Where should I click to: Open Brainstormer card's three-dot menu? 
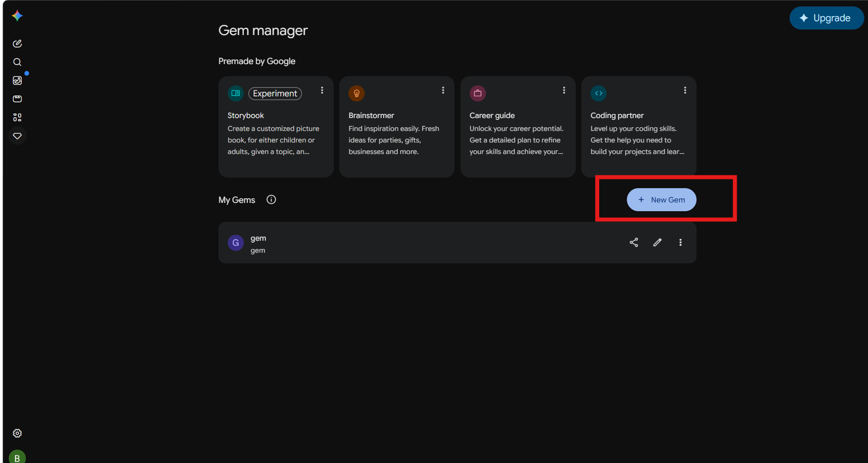443,90
